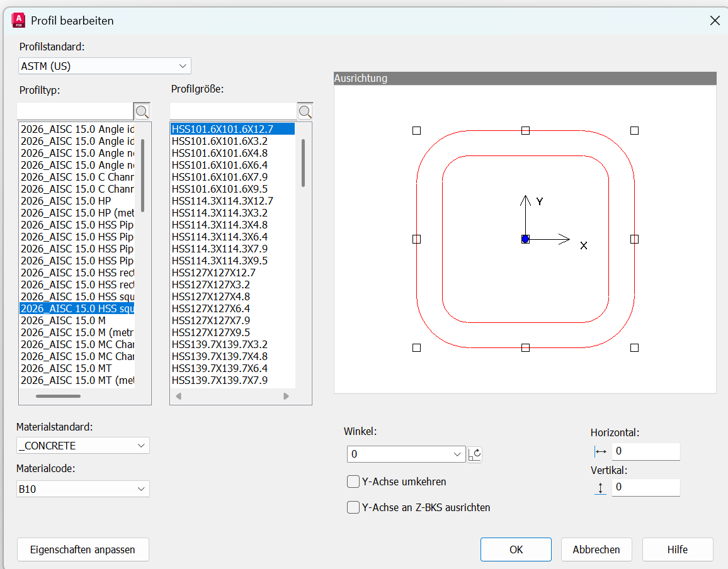The width and height of the screenshot is (728, 569).
Task: Select the middle-left alignment grip in preview
Action: [416, 239]
